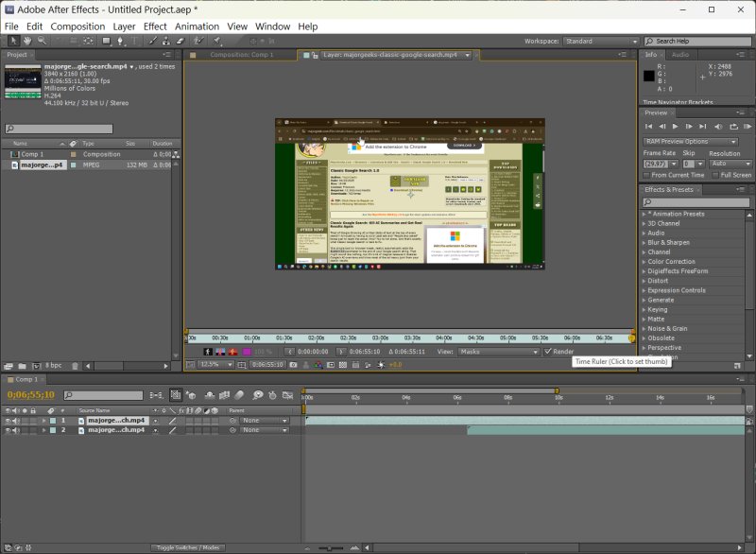Hide video for layer 1 in timeline
This screenshot has height=554, width=756.
coord(8,420)
